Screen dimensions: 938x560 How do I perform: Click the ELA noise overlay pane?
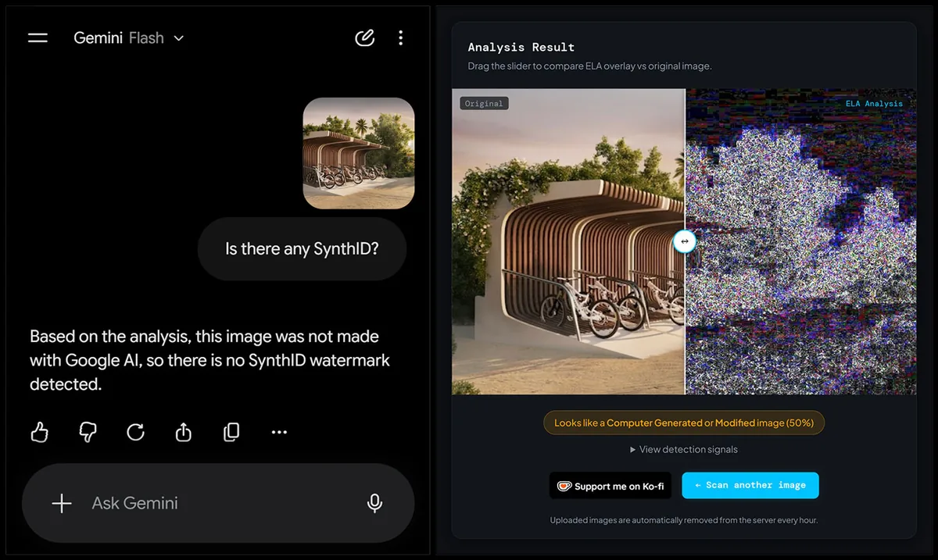[801, 241]
